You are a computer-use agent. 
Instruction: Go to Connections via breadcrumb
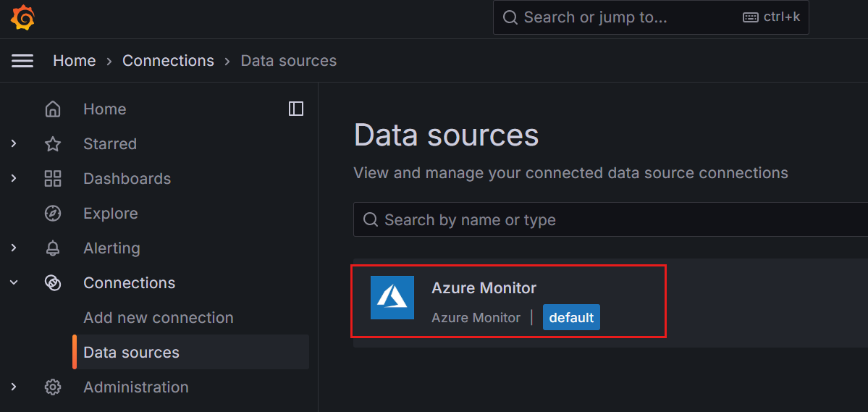click(x=168, y=60)
